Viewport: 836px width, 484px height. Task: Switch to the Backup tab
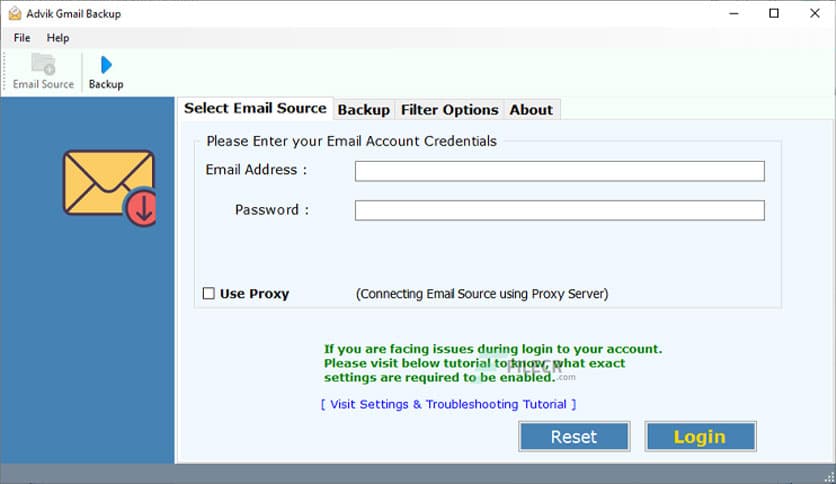(363, 110)
